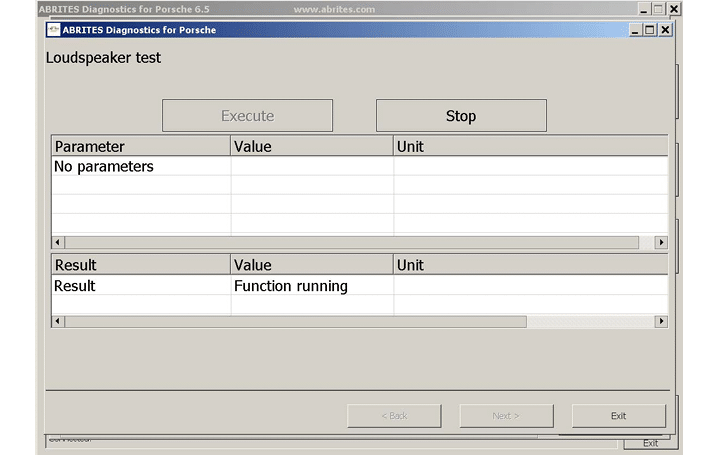Click the Stop button

pyautogui.click(x=461, y=116)
